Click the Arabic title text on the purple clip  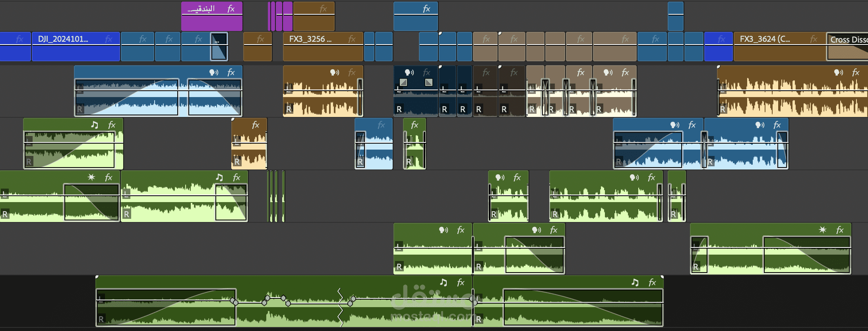click(x=201, y=8)
